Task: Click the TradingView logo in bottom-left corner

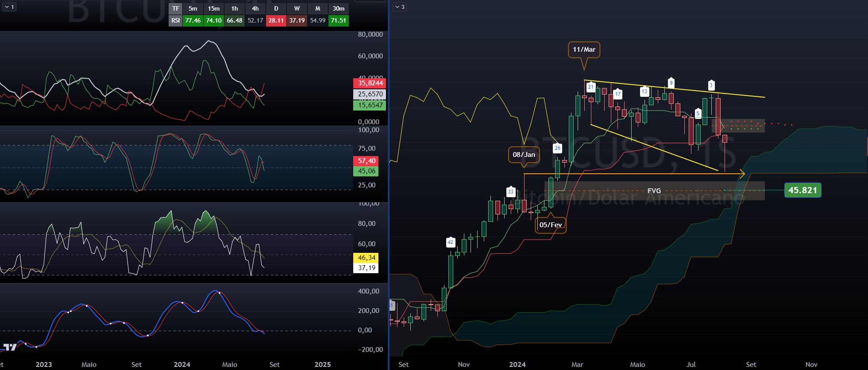Action: tap(10, 347)
